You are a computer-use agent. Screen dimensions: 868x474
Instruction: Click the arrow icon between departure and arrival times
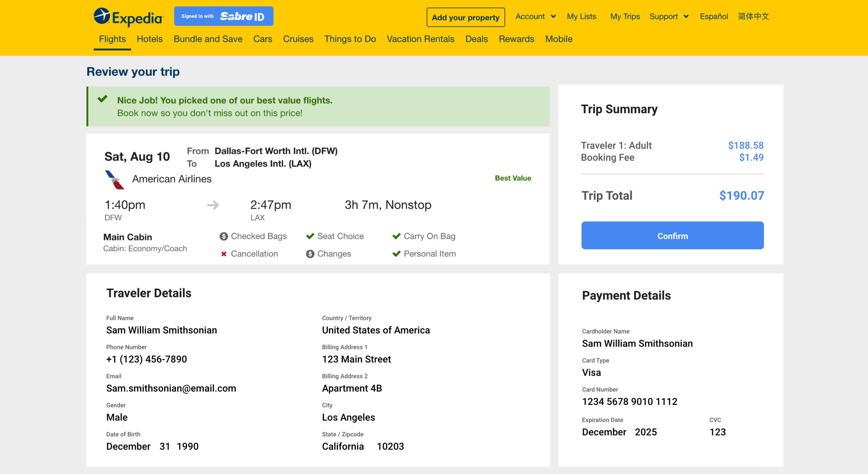[x=213, y=205]
